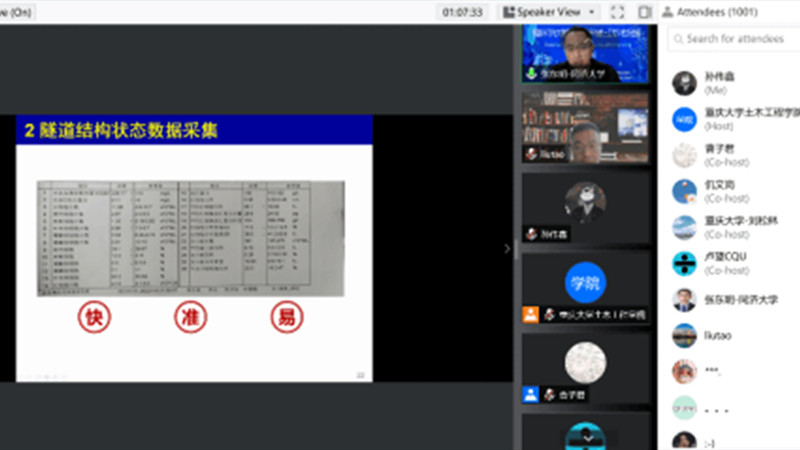Select co-host 重庆大学-刘松林 in attendee list
800x450 pixels.
735,228
